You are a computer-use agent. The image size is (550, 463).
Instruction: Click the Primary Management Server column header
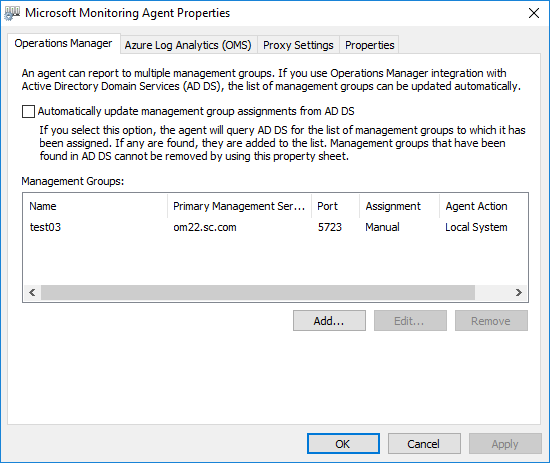(x=239, y=206)
